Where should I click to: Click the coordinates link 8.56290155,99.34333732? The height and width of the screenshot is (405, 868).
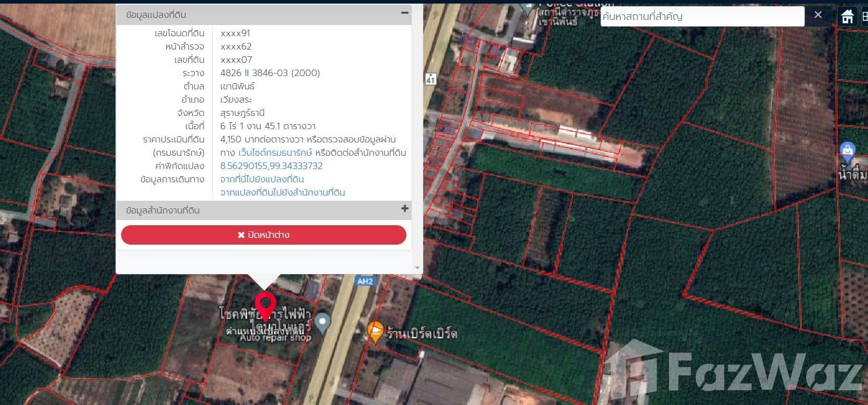271,166
